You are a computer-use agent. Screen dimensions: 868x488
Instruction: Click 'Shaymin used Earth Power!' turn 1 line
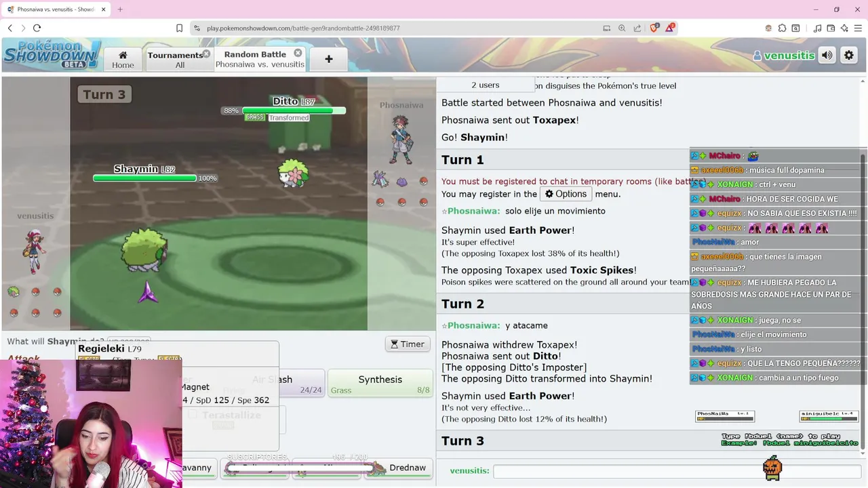(x=508, y=230)
